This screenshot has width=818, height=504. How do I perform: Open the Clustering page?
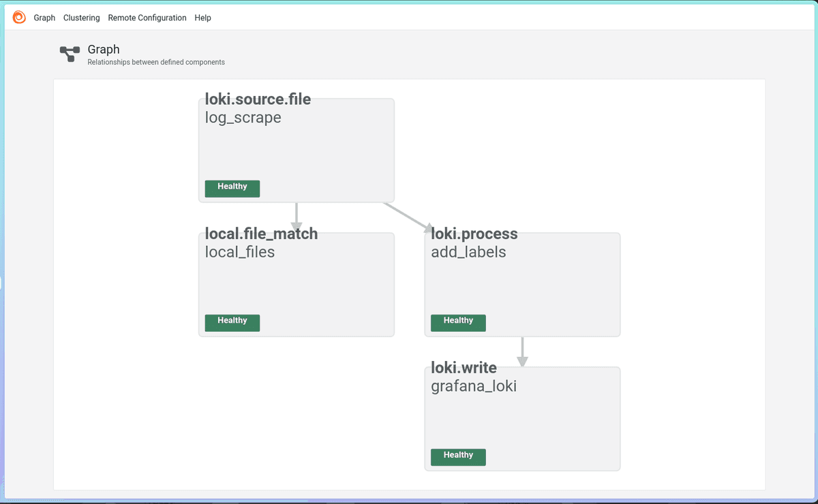tap(81, 18)
